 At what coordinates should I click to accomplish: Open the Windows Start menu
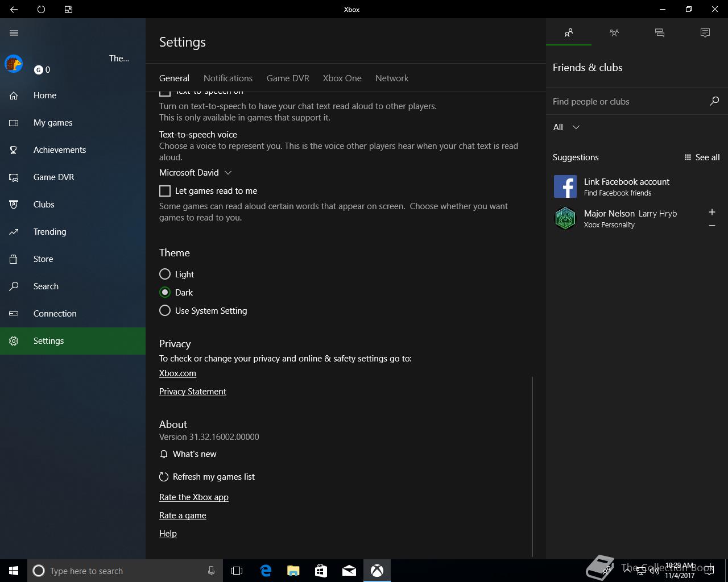(x=14, y=571)
